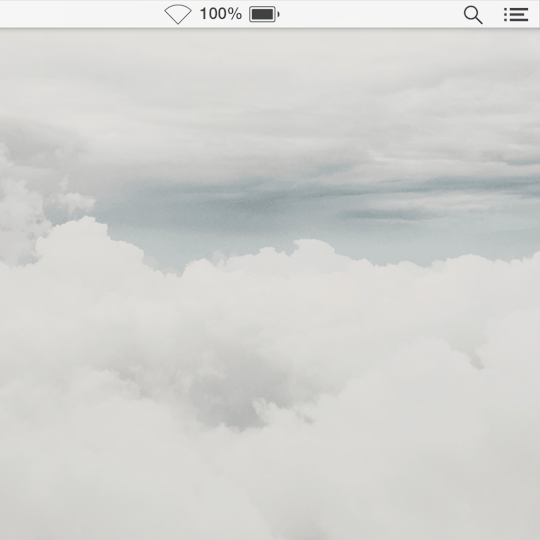Open Spotlight search magnifier icon
This screenshot has width=540, height=540.
(x=473, y=15)
